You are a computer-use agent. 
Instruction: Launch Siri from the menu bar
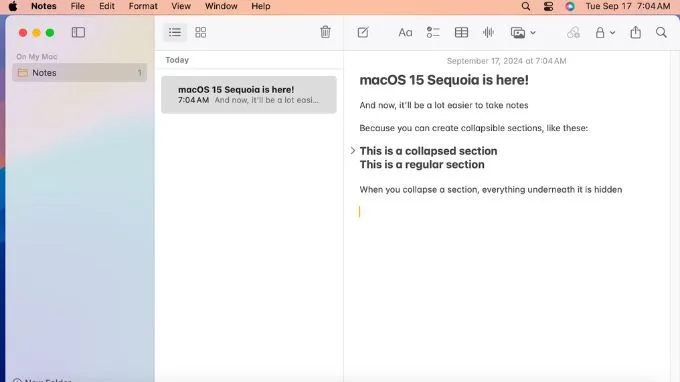[x=570, y=7]
